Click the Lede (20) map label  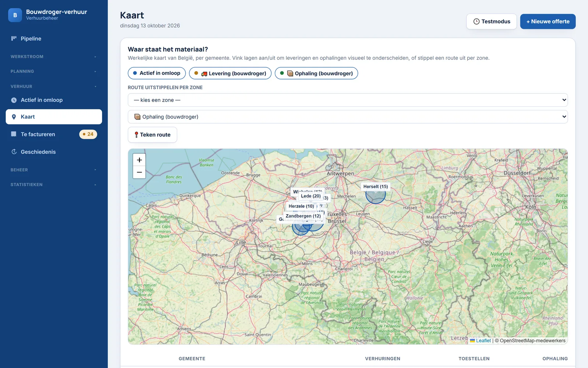coord(311,196)
